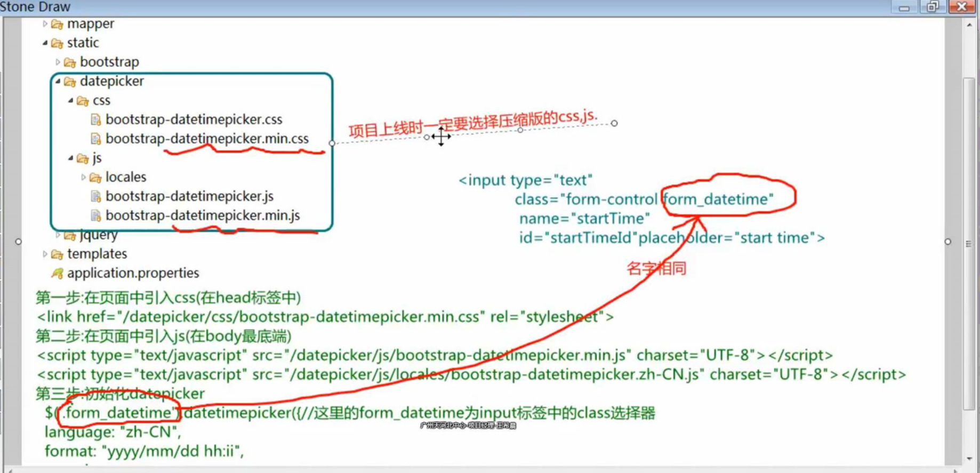Restore down the Stone Draw window
Screen dimensions: 980x473
coord(933,7)
